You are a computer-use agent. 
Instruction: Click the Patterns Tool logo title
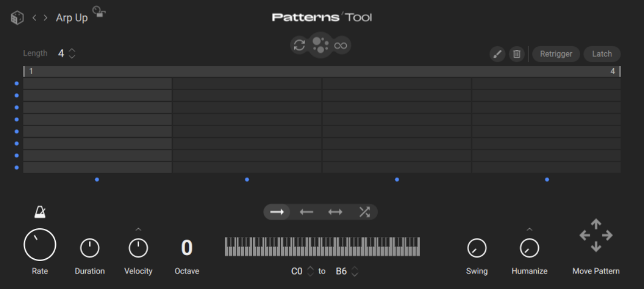pyautogui.click(x=322, y=17)
